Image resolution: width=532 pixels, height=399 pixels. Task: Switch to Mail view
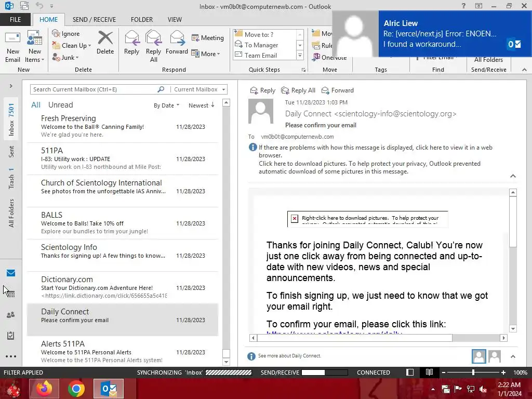pos(11,273)
